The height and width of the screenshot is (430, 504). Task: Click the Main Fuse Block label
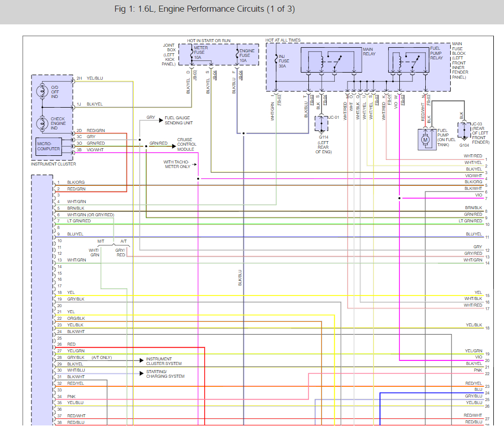point(461,61)
